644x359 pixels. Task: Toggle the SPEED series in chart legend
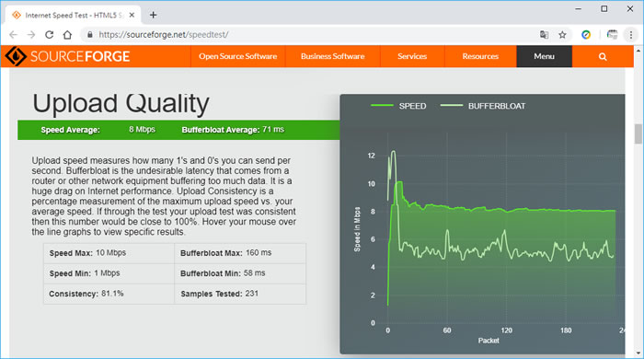tap(398, 106)
